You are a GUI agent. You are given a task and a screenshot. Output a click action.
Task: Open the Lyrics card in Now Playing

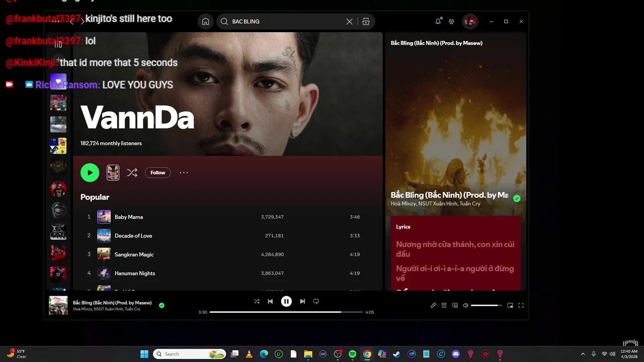[x=455, y=253]
